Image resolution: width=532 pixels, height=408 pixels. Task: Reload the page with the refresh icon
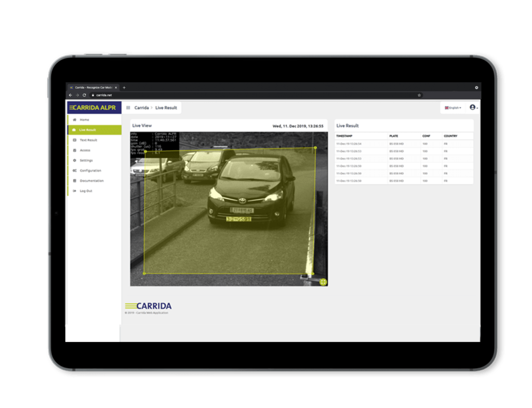coord(85,95)
